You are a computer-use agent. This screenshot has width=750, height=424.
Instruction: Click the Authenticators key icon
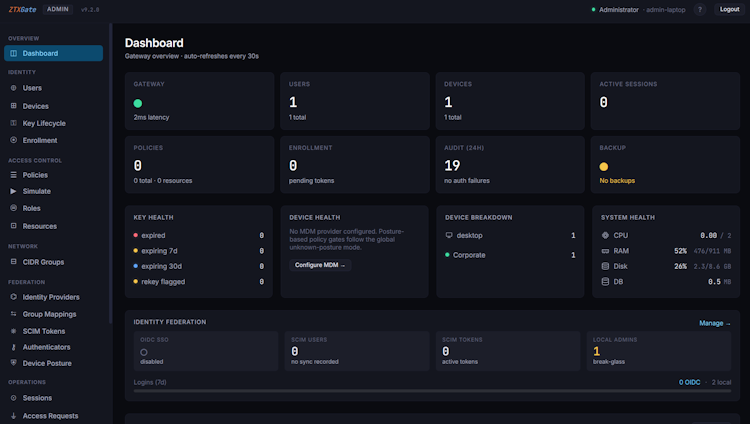click(x=13, y=347)
